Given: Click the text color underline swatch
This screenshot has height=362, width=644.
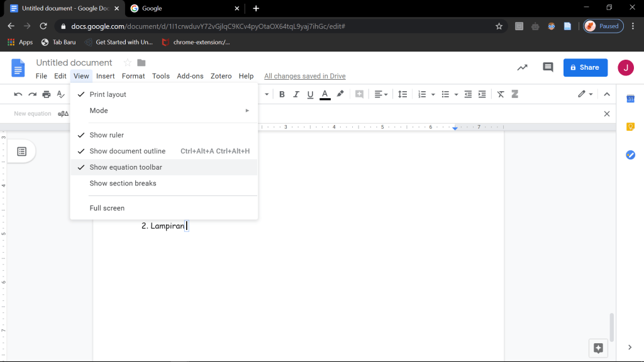Looking at the screenshot, I should [x=325, y=94].
